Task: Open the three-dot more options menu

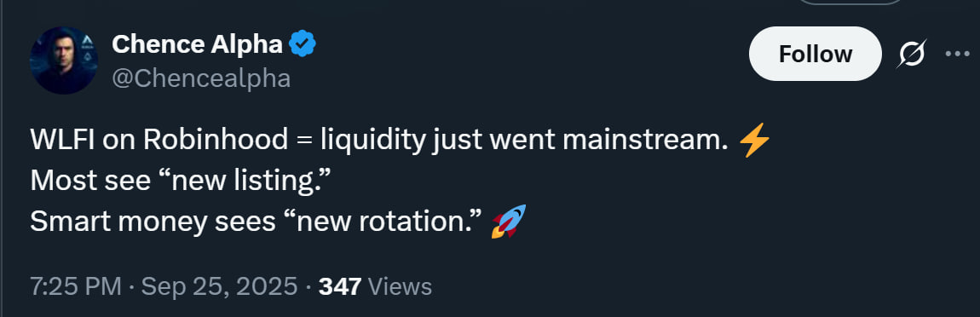Action: [x=957, y=55]
